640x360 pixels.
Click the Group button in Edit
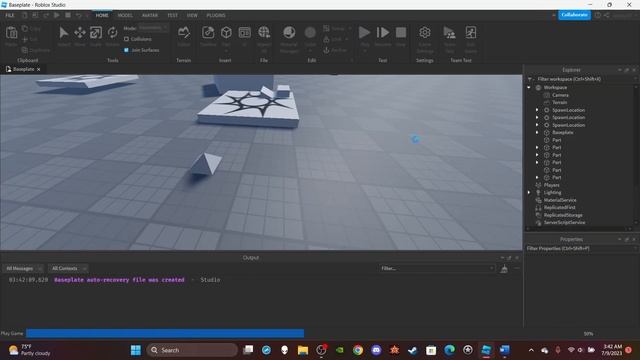click(x=336, y=29)
